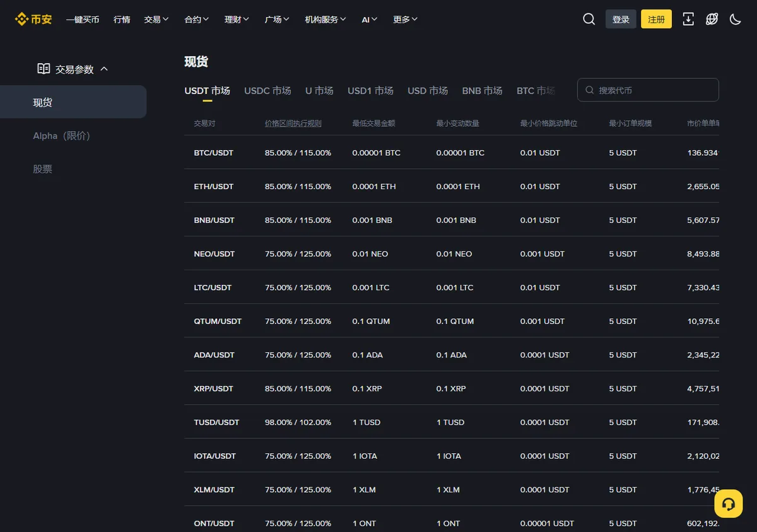Viewport: 757px width, 532px height.
Task: Collapse the 交易参数 sidebar section chevron
Action: tap(104, 69)
